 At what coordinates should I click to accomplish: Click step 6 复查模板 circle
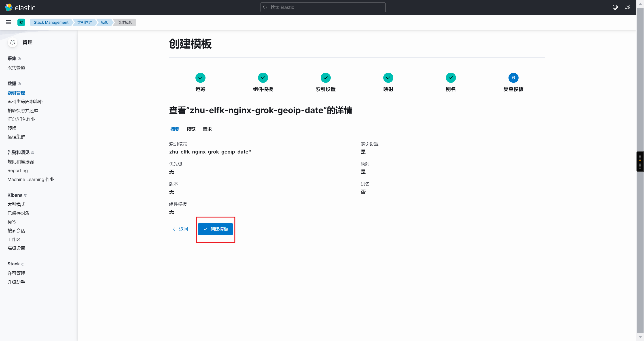pos(513,78)
